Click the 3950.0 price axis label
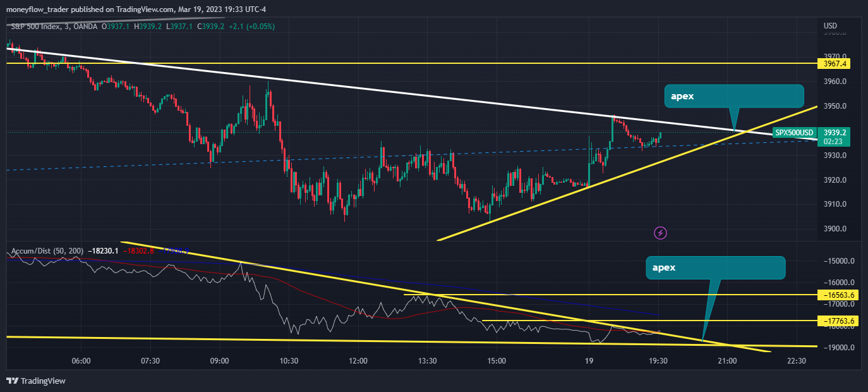 coord(835,106)
